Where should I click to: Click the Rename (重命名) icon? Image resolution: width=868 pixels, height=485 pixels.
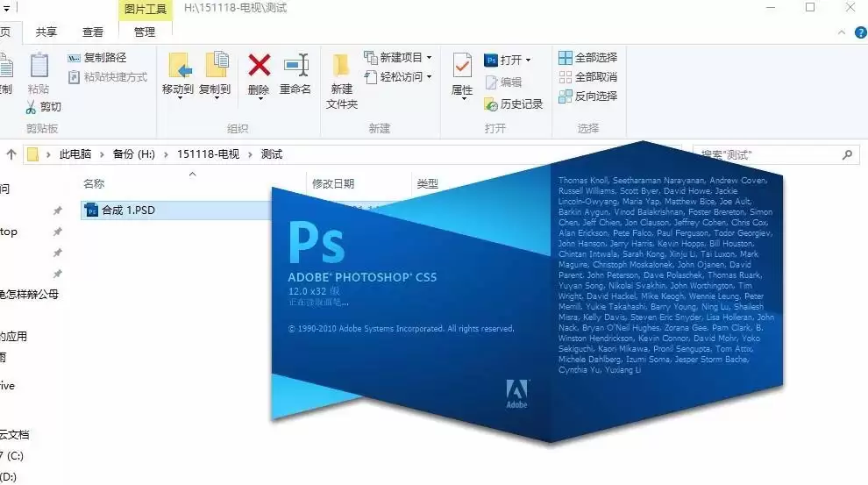tap(295, 65)
